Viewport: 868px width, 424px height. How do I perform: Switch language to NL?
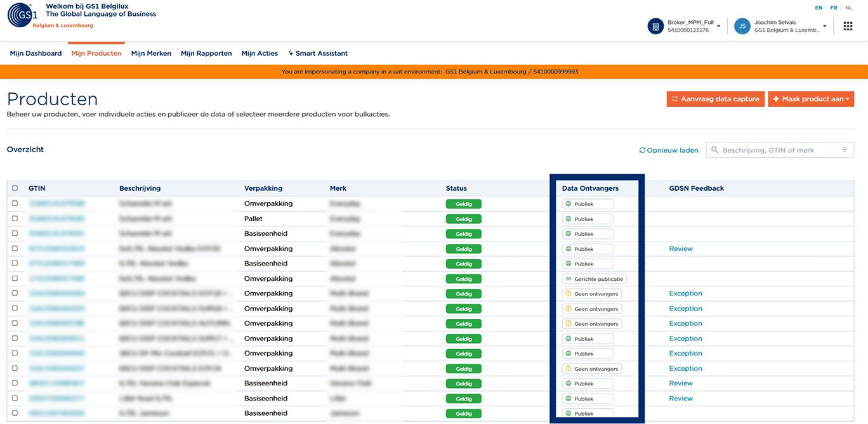[x=849, y=8]
